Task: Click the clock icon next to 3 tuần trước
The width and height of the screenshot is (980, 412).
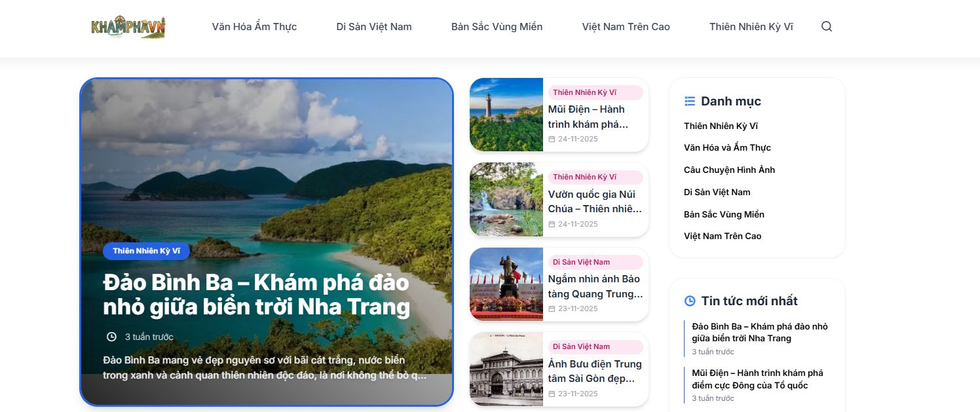Action: (x=111, y=337)
